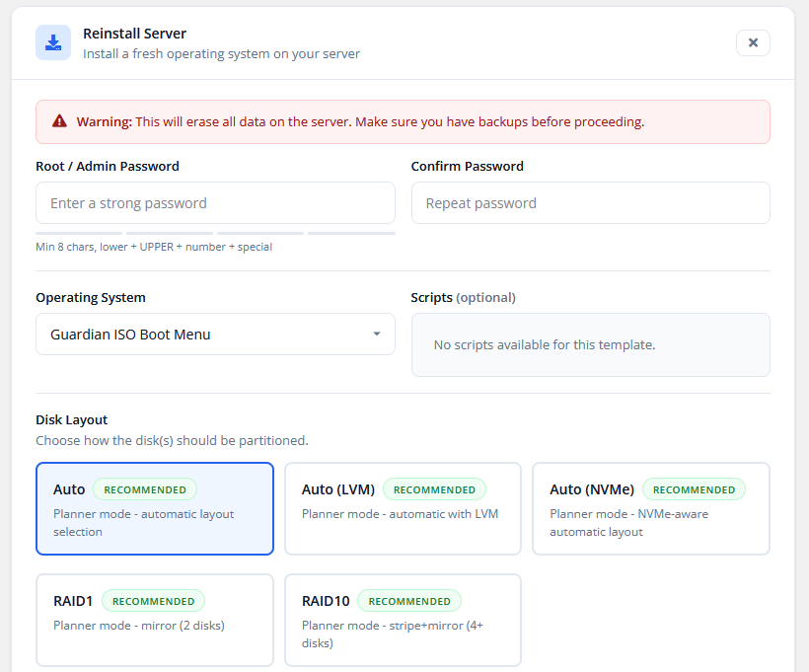Screen dimensions: 809x672
Task: Click the password strength meter bar
Action: [x=215, y=233]
